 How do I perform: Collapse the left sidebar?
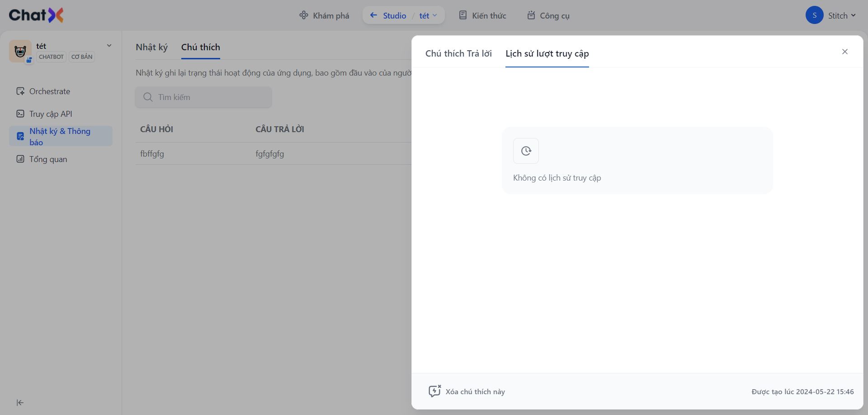pos(20,402)
